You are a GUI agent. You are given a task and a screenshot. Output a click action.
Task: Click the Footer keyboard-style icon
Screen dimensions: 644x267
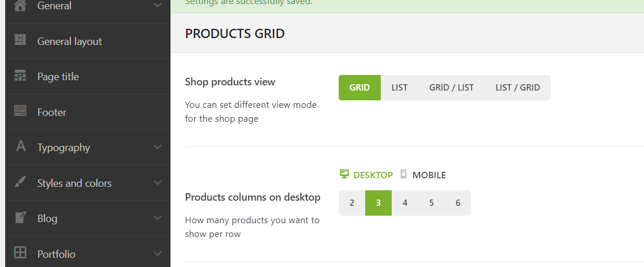click(x=21, y=111)
